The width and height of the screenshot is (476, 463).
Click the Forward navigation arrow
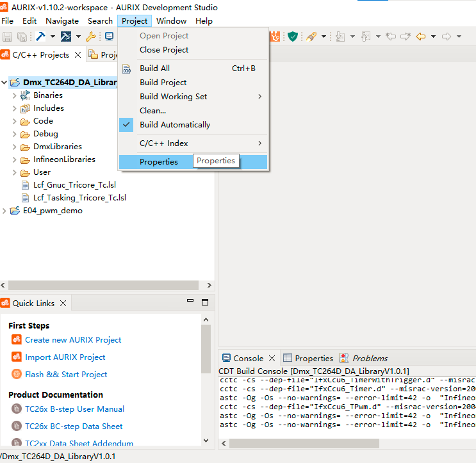[447, 37]
